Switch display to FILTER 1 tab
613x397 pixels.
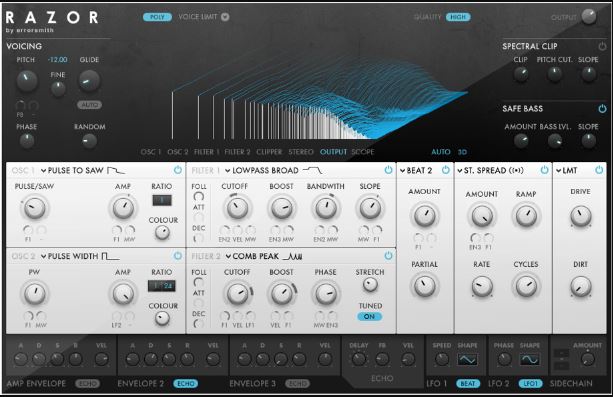tap(207, 152)
